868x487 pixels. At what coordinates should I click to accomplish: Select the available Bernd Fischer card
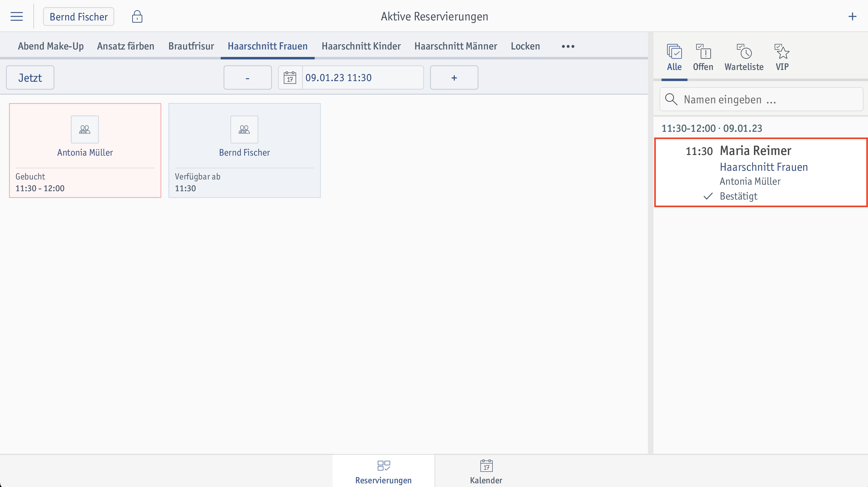point(244,150)
